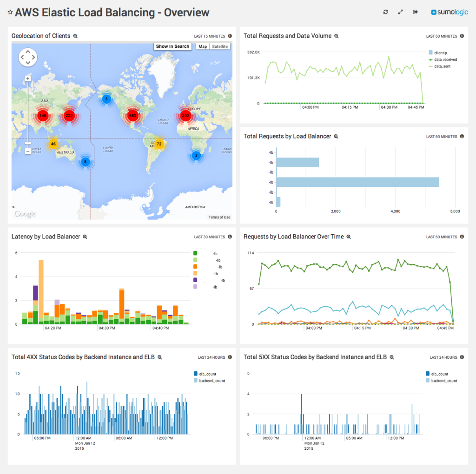Click the Sumo Logic logo
476x474 pixels.
click(450, 12)
